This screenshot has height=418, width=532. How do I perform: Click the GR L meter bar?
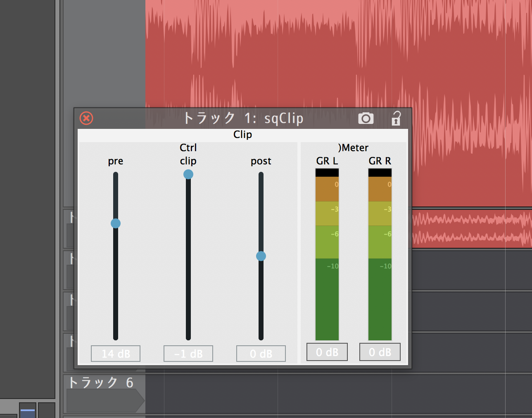click(327, 254)
